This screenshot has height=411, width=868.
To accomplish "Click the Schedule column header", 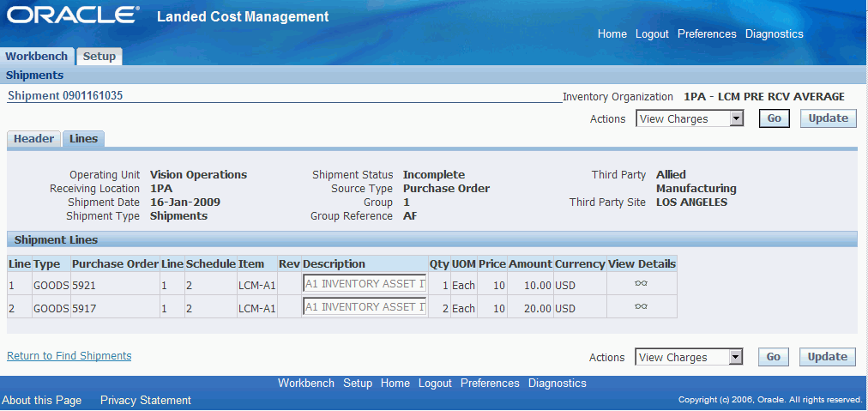I will pyautogui.click(x=211, y=263).
